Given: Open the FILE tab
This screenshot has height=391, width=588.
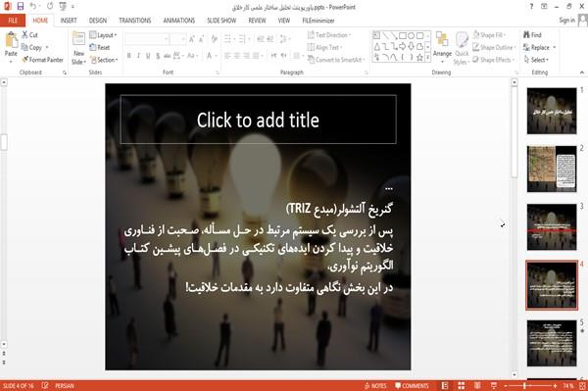Looking at the screenshot, I should click(x=13, y=21).
